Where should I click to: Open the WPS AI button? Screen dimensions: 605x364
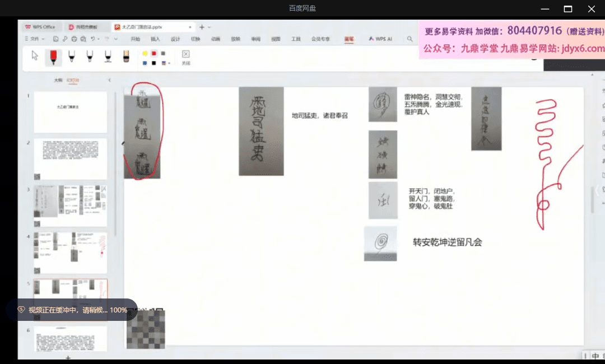[380, 39]
